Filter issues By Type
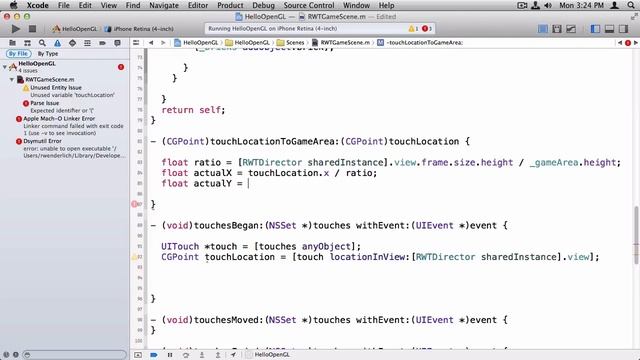The image size is (640, 360). [48, 53]
